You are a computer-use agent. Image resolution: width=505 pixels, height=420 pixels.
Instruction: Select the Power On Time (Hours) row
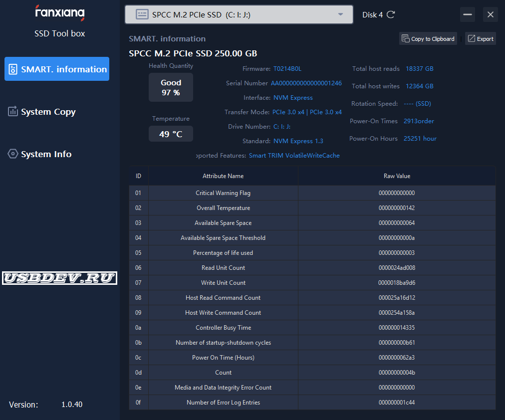coord(312,358)
